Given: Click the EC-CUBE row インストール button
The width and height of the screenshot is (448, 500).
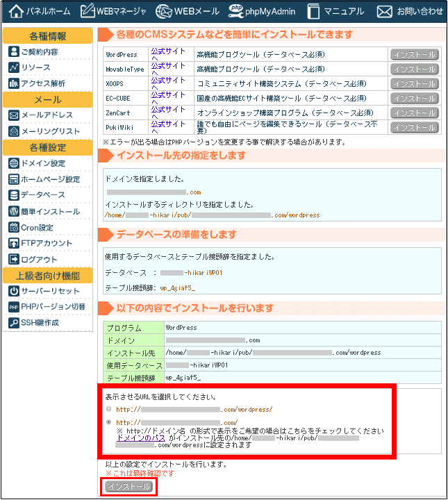Looking at the screenshot, I should (415, 98).
